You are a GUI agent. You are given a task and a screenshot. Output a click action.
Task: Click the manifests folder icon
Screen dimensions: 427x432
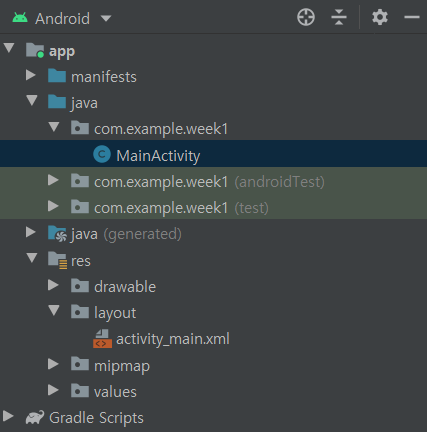[57, 75]
